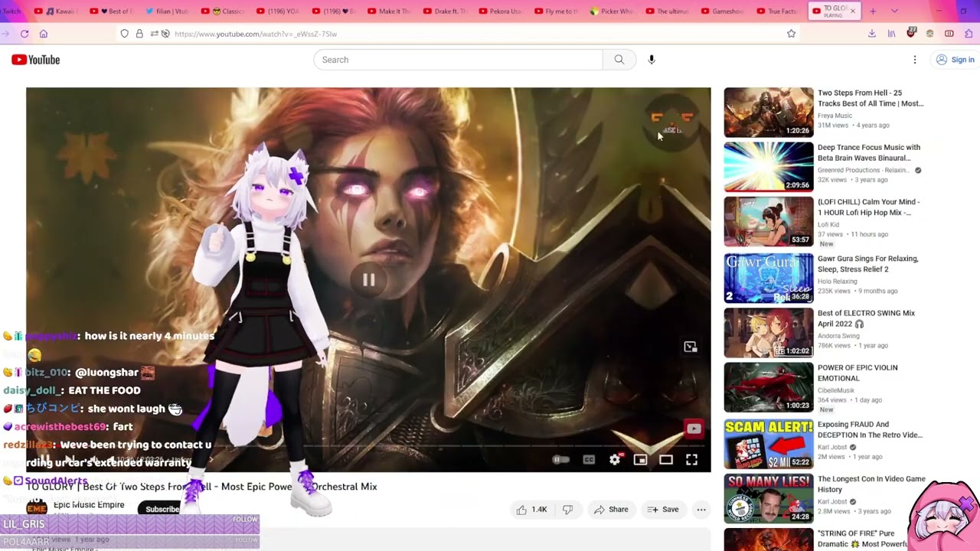Open Epic Music Empire channel name

click(89, 505)
